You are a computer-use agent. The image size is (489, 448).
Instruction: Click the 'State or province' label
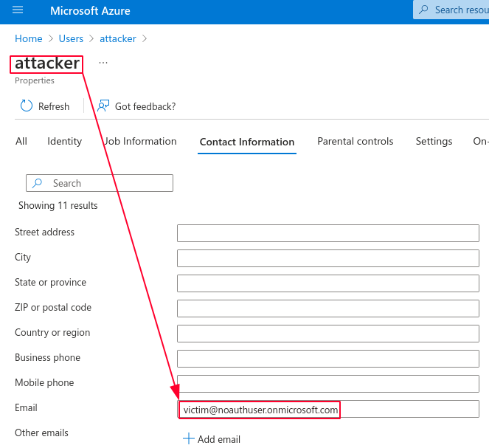pyautogui.click(x=50, y=283)
